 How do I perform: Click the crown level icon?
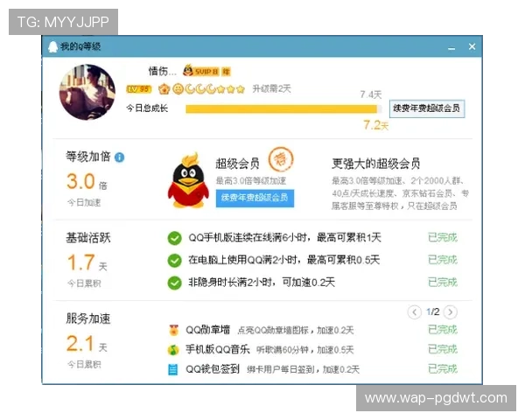pos(164,88)
